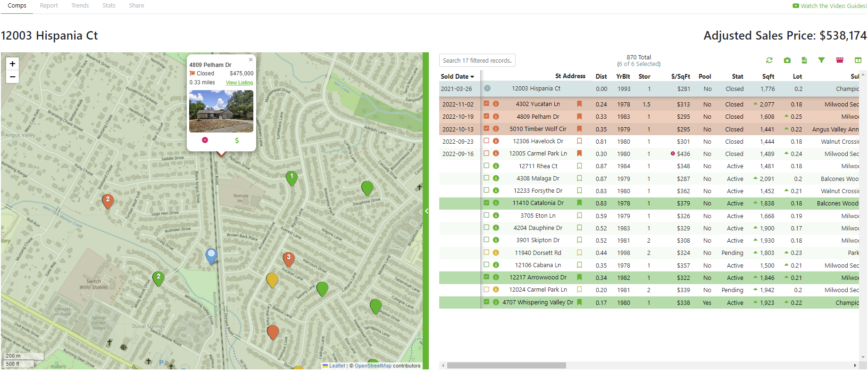Switch to the Trends tab

[x=80, y=6]
